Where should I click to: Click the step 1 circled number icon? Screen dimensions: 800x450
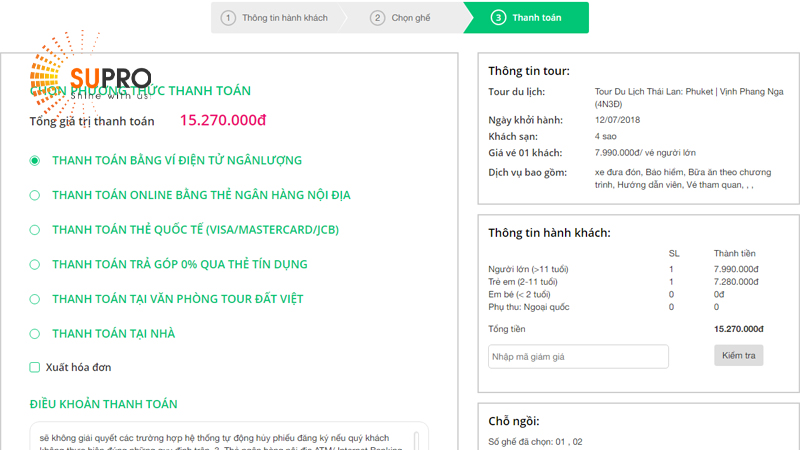(x=228, y=18)
